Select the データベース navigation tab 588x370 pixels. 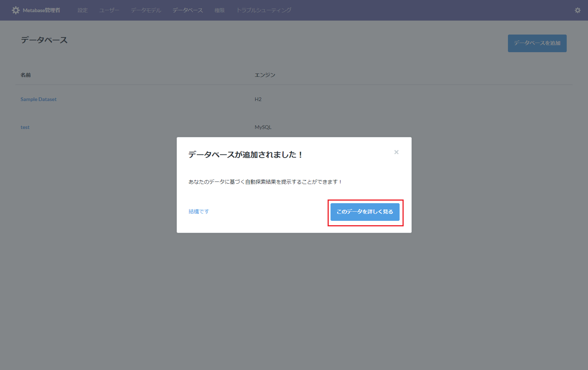pyautogui.click(x=187, y=10)
